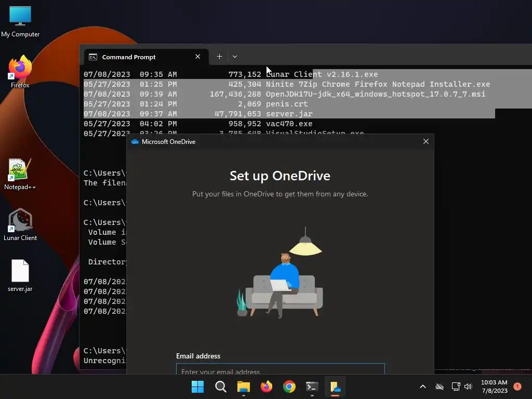Open the Firefox desktop shortcut
This screenshot has height=399, width=532.
[x=20, y=72]
